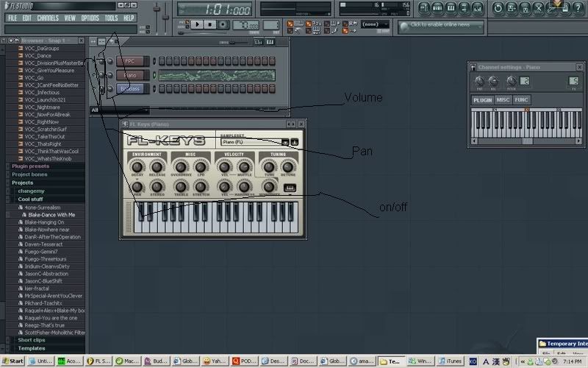Click the Record button in the transport panel
Viewport: 588px width, 368px height.
(x=223, y=24)
